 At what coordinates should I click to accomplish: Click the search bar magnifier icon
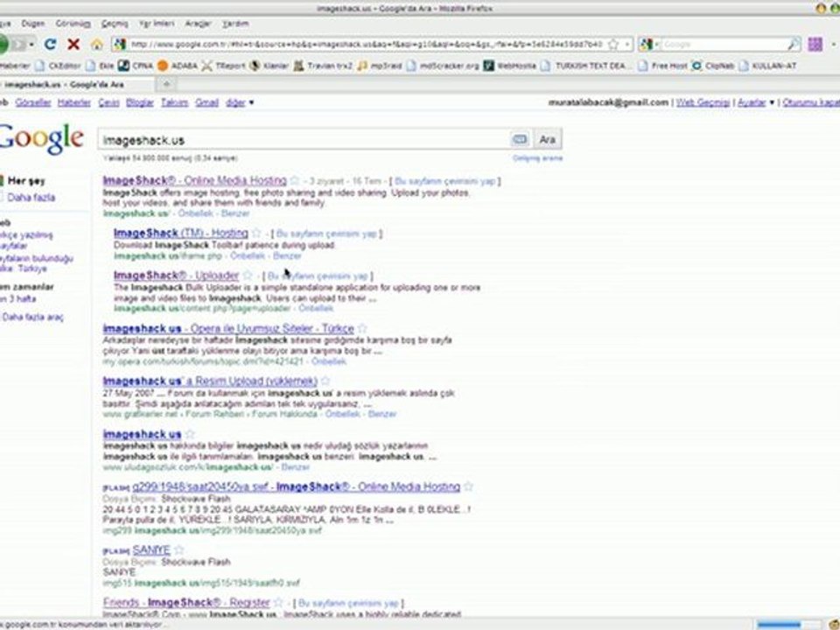click(x=794, y=44)
